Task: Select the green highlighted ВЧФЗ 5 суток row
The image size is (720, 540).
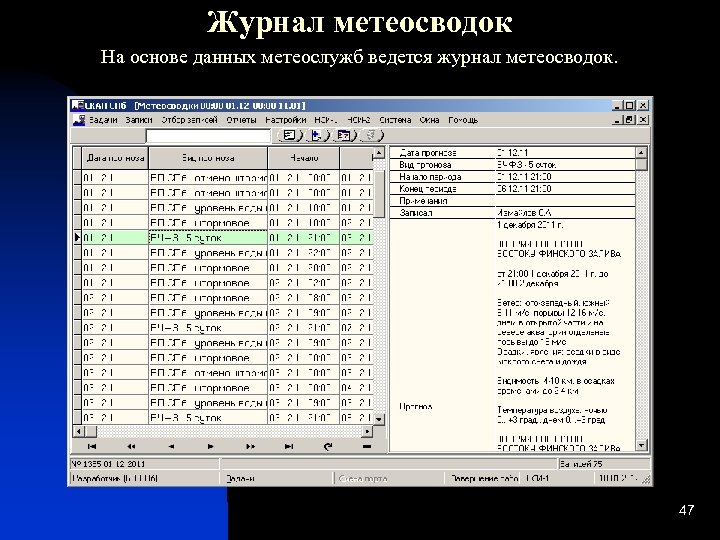Action: pyautogui.click(x=227, y=238)
